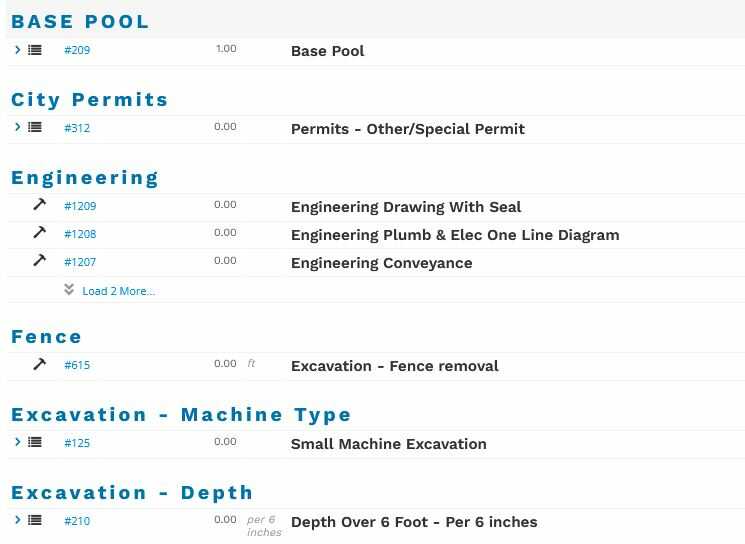Expand the Depth Over 6 Foot row

point(18,519)
